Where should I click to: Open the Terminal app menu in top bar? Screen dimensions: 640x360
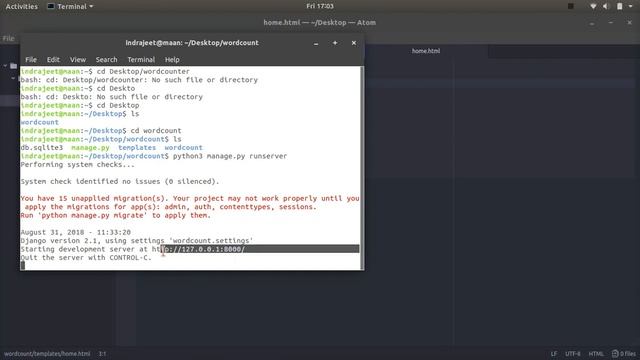pyautogui.click(x=70, y=7)
